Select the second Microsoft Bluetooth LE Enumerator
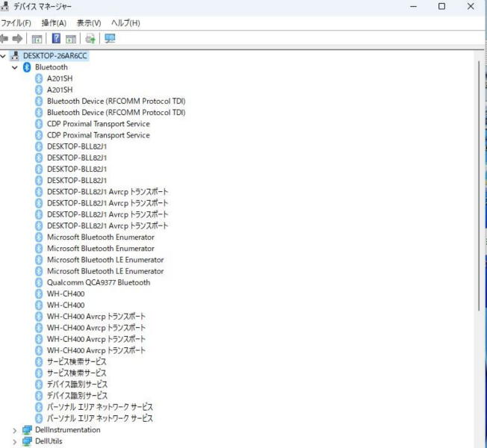Image resolution: width=487 pixels, height=448 pixels. [105, 271]
